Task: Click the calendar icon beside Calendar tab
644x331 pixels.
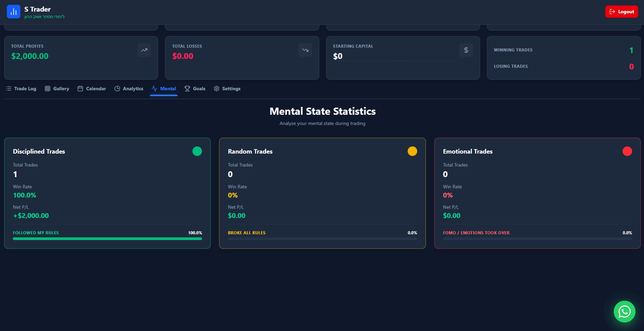Action: click(80, 89)
